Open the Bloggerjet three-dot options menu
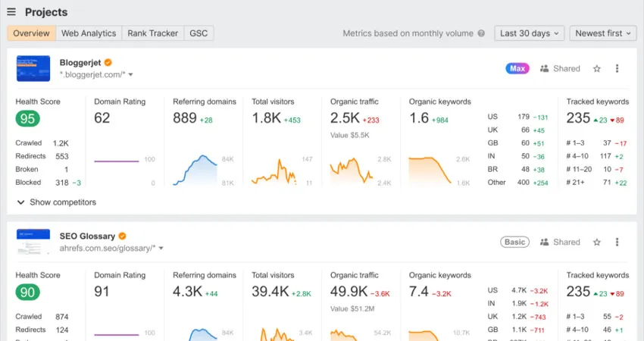This screenshot has width=644, height=341. pos(617,69)
